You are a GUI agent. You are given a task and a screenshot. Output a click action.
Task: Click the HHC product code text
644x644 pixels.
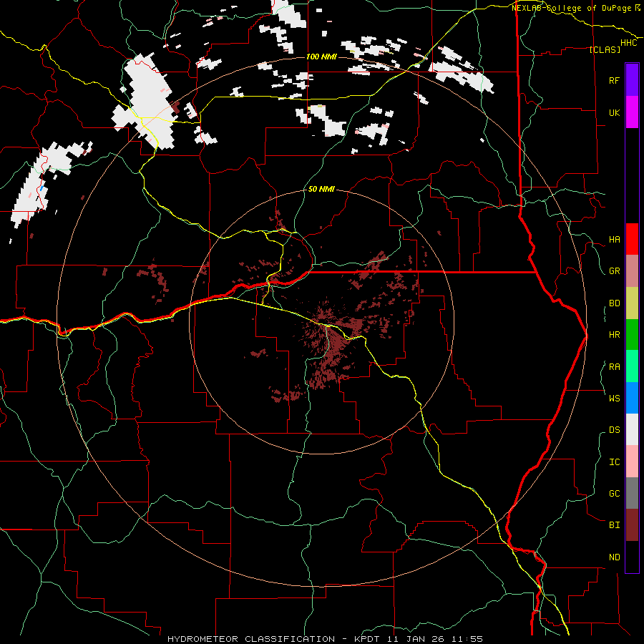coord(628,43)
